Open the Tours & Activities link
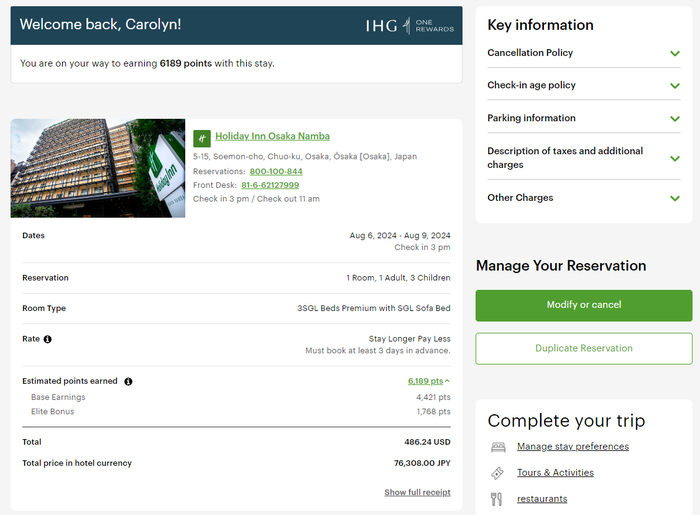700x515 pixels. (x=555, y=473)
